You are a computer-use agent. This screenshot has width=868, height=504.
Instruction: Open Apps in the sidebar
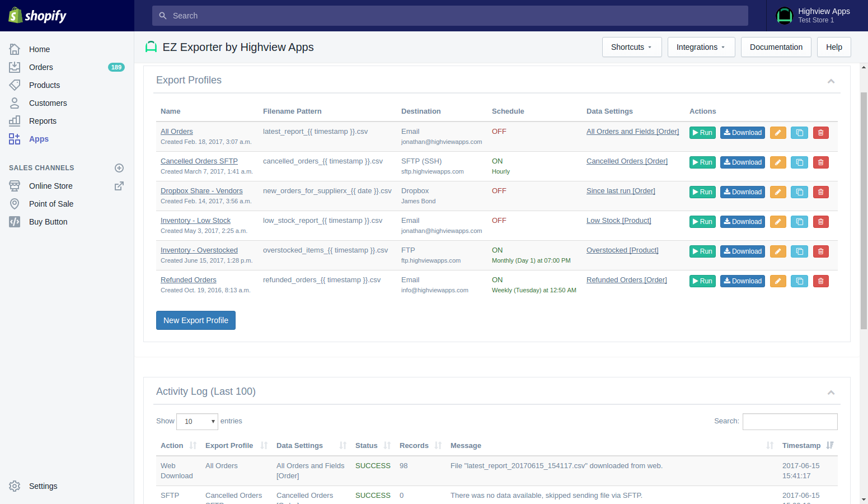[39, 139]
